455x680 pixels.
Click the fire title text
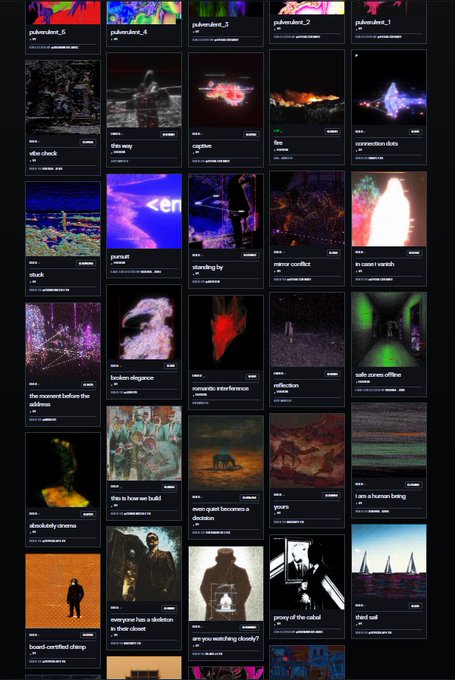coord(278,143)
